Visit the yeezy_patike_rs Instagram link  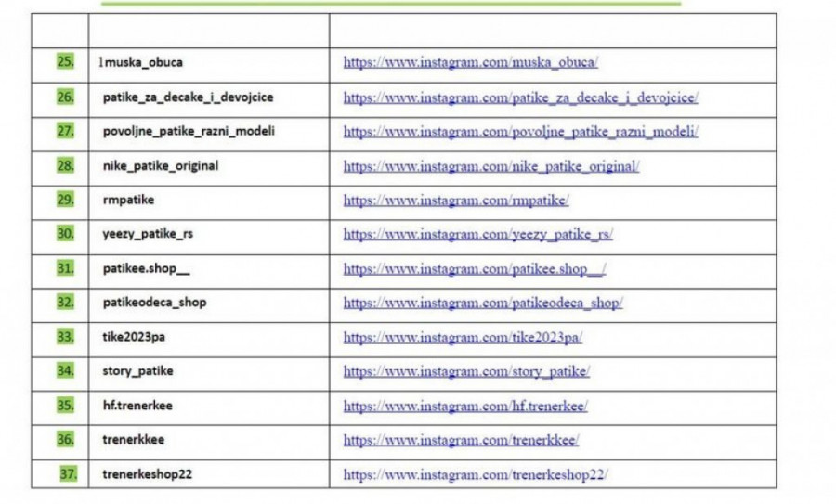(x=477, y=235)
